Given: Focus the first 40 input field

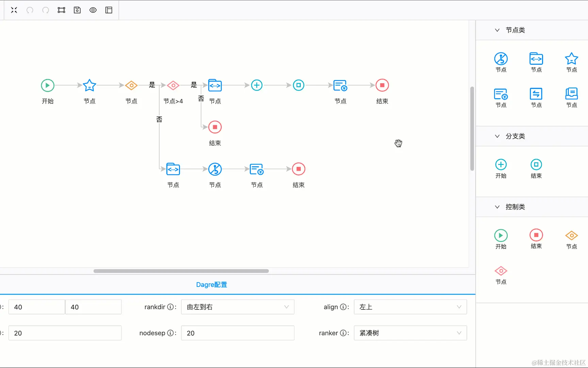Looking at the screenshot, I should pos(37,307).
